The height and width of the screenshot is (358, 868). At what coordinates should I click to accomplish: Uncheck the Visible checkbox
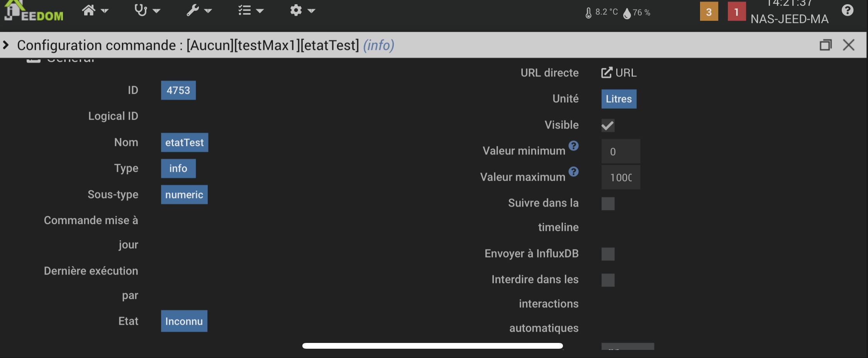click(x=608, y=126)
